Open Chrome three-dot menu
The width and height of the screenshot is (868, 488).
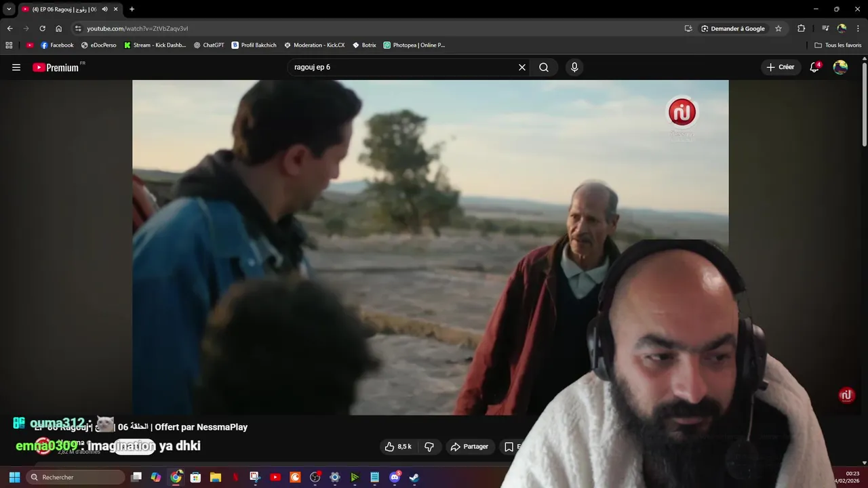[x=859, y=28]
